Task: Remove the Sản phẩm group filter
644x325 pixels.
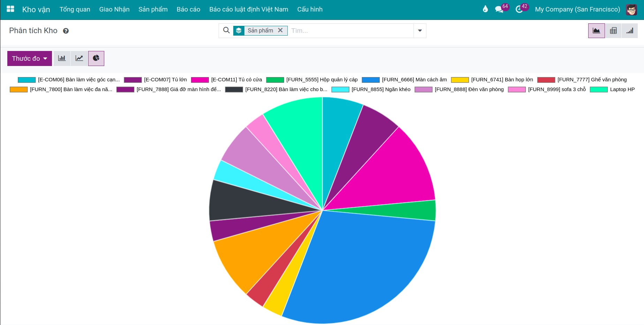Action: pos(280,30)
